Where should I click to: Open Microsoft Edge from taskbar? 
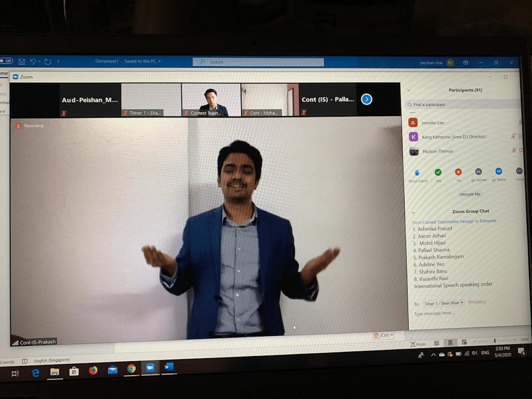pyautogui.click(x=35, y=372)
